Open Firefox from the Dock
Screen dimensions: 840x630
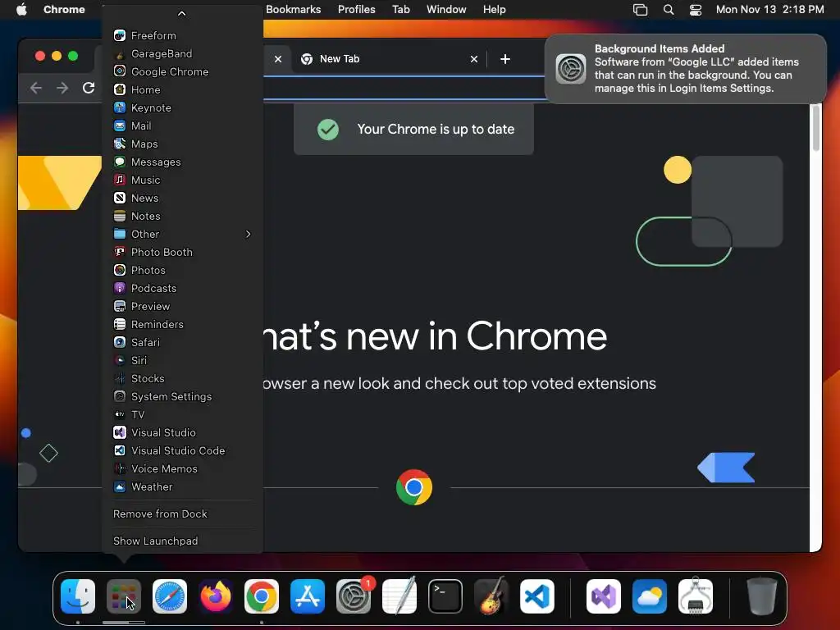(216, 596)
